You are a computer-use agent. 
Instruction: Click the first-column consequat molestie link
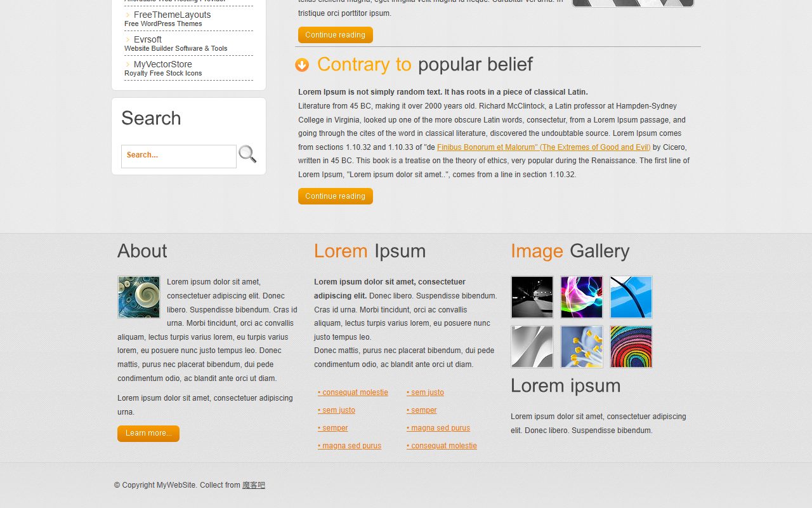[x=353, y=392]
